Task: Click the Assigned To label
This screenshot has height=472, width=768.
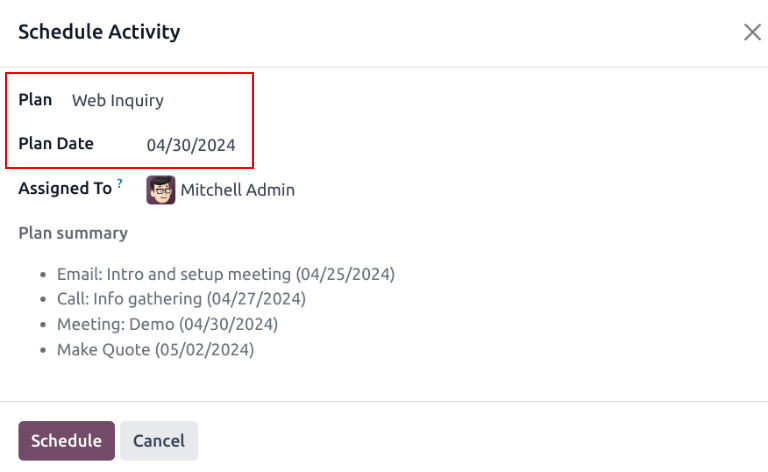Action: tap(65, 189)
